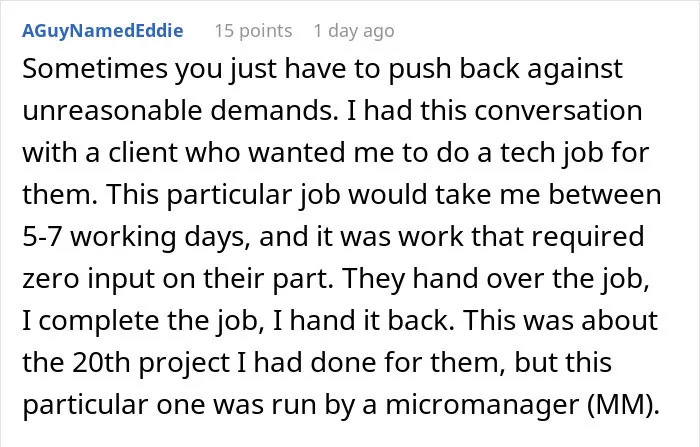The width and height of the screenshot is (700, 447).
Task: Open the "1 day ago" timestamp permalink
Action: coord(354,31)
